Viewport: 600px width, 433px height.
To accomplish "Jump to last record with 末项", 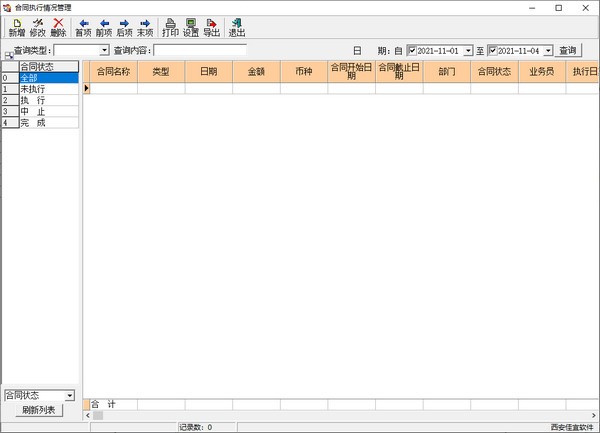I will 145,27.
